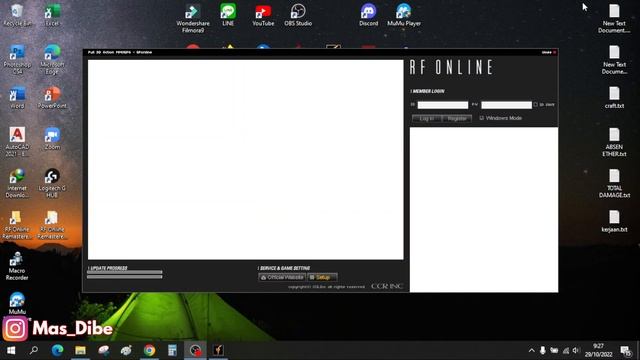Open the Recycle Bin desktop icon
This screenshot has height=360, width=640.
coord(17,16)
